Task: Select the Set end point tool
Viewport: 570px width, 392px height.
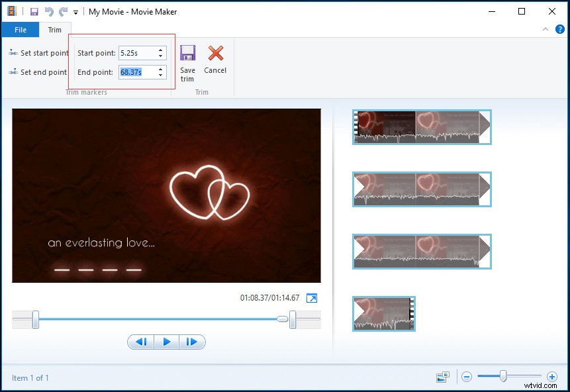Action: (x=37, y=72)
